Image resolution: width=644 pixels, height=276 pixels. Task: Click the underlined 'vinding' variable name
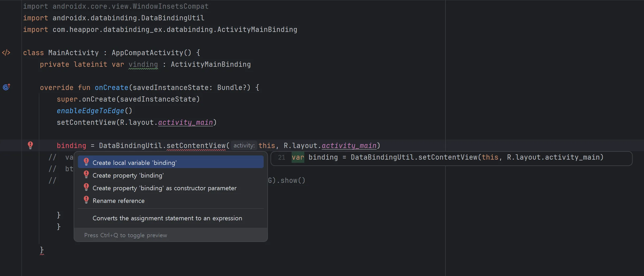[143, 64]
